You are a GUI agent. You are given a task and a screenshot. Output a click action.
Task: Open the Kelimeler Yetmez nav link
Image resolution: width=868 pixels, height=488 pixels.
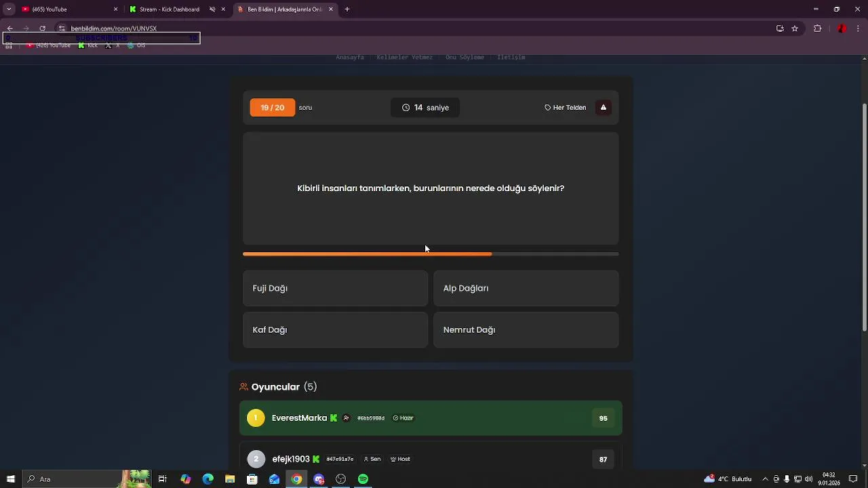click(405, 58)
